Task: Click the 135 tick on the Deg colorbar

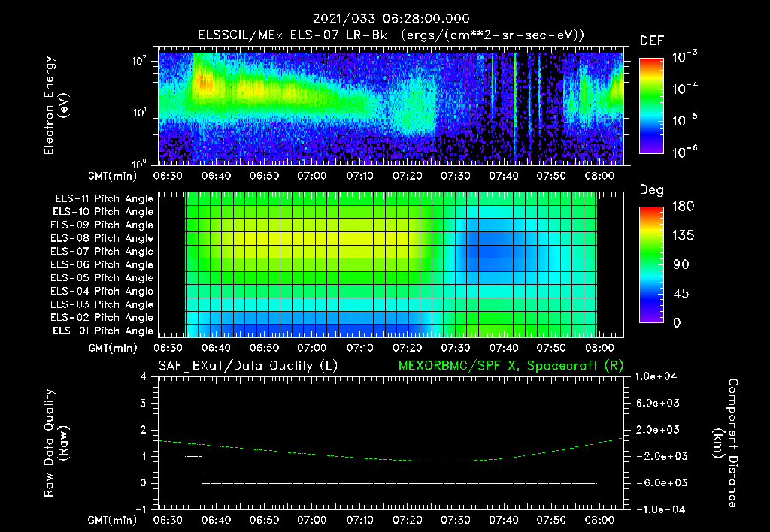Action: (x=683, y=236)
